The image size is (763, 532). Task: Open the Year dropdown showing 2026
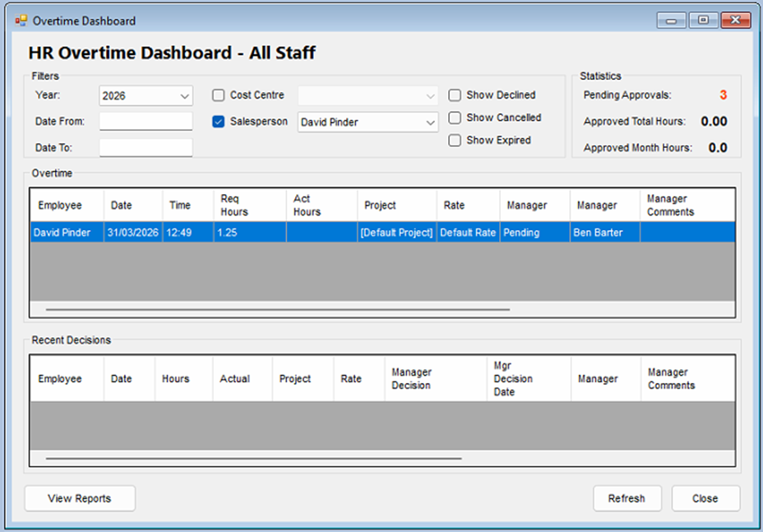tap(146, 95)
